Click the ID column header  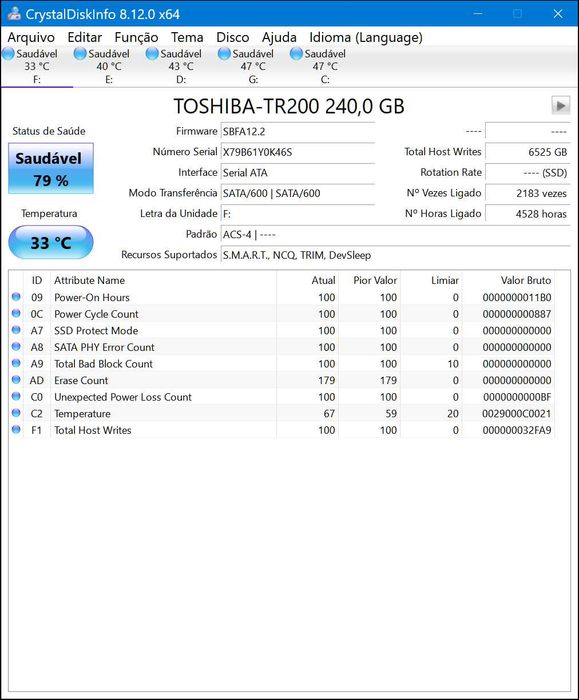(x=37, y=280)
